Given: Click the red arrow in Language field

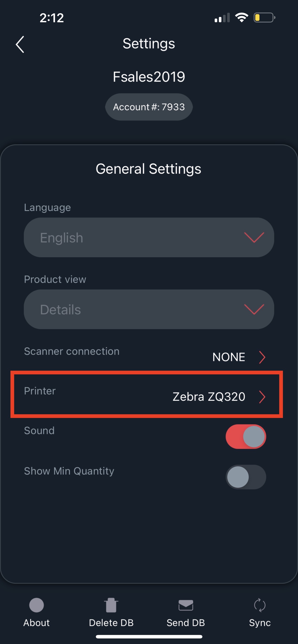Looking at the screenshot, I should coord(254,237).
